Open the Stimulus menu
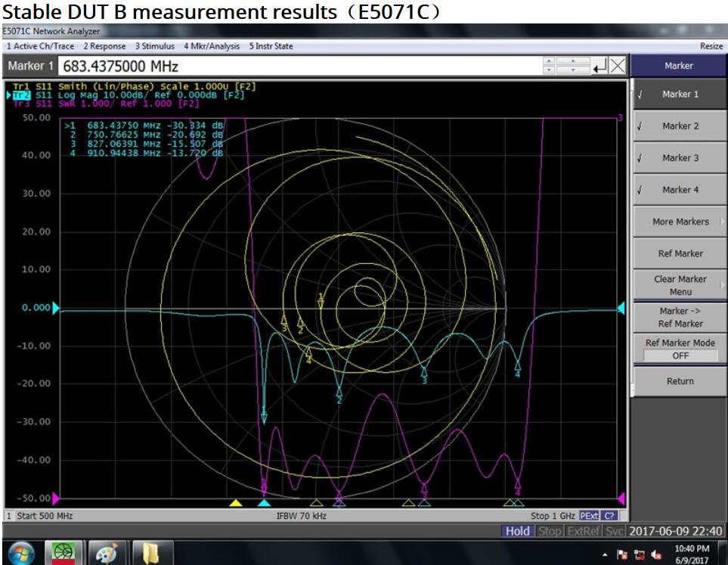This screenshot has height=565, width=728. click(155, 46)
